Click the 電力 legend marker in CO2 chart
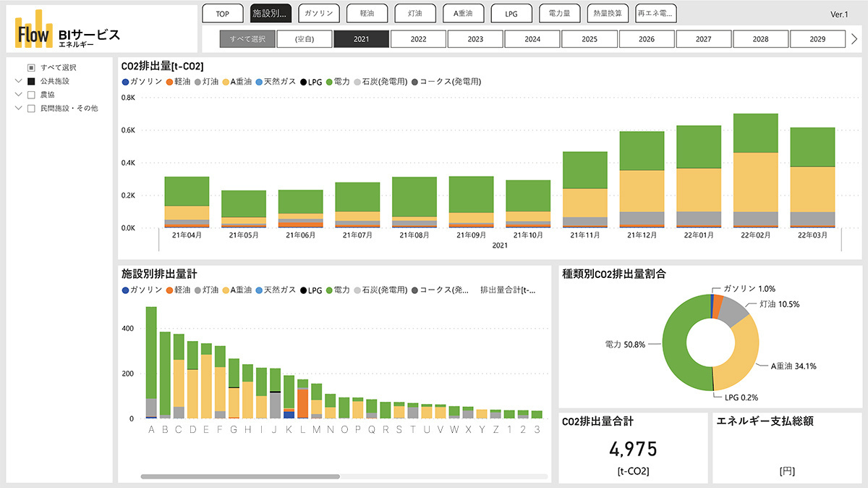The height and width of the screenshot is (488, 868). (330, 82)
